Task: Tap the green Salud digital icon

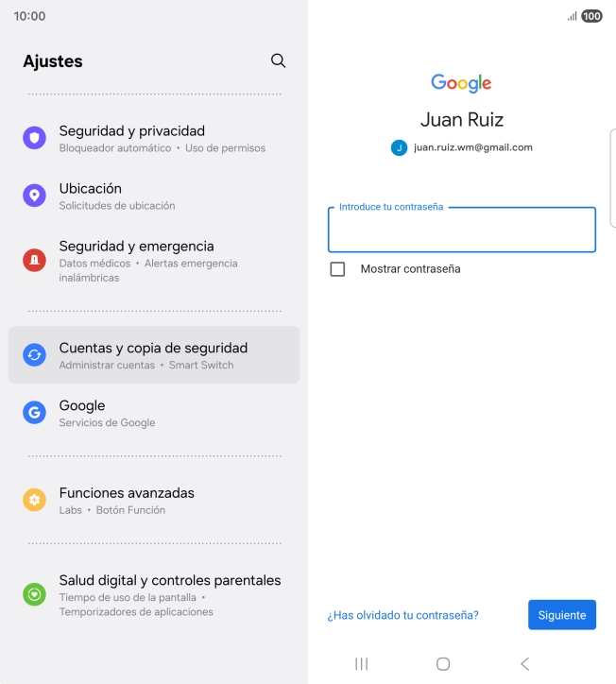Action: click(34, 594)
